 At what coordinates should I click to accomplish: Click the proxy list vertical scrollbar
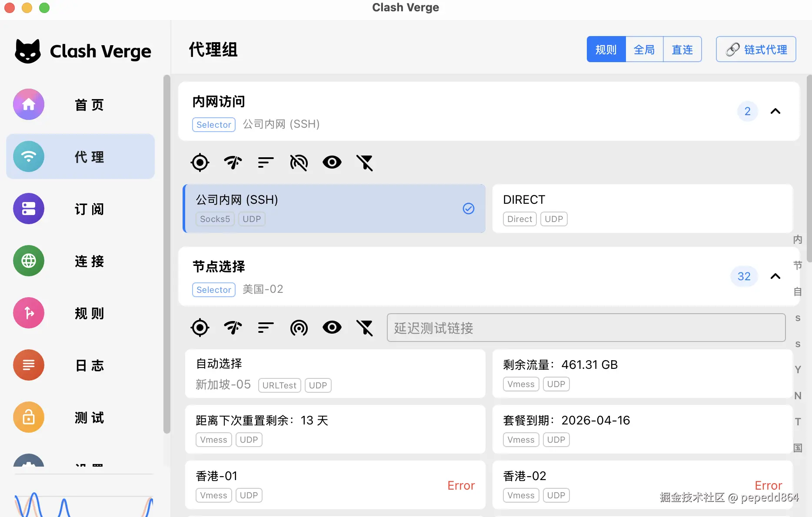click(809, 169)
